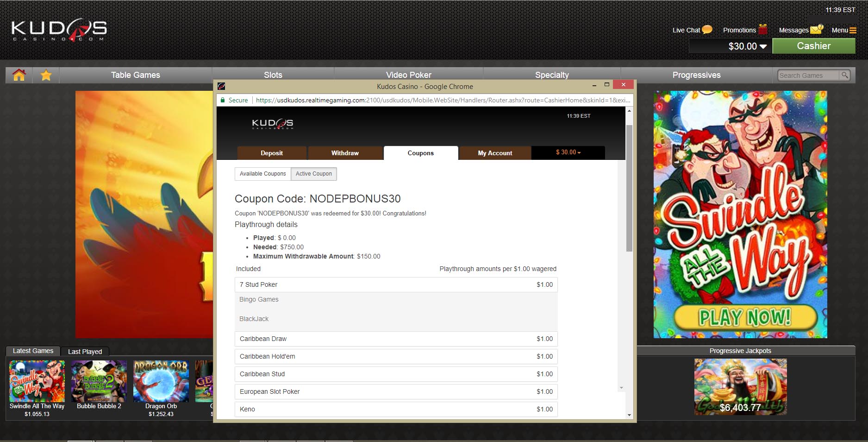Click Maximum Withdrawable Amount $150.00 line
The image size is (868, 442).
317,256
